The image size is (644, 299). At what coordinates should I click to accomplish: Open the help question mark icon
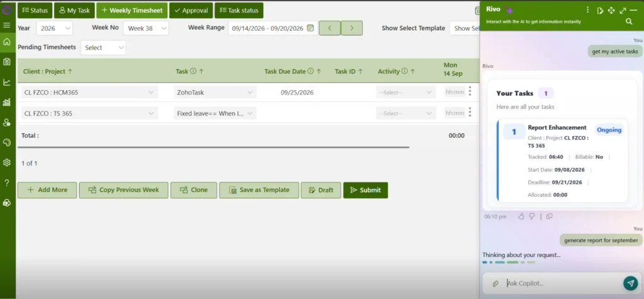coord(6,183)
